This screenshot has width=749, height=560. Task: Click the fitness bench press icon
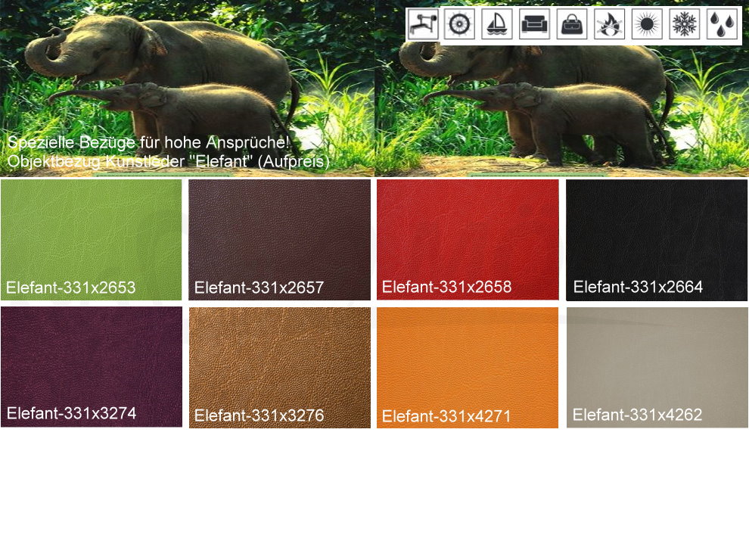[x=422, y=24]
